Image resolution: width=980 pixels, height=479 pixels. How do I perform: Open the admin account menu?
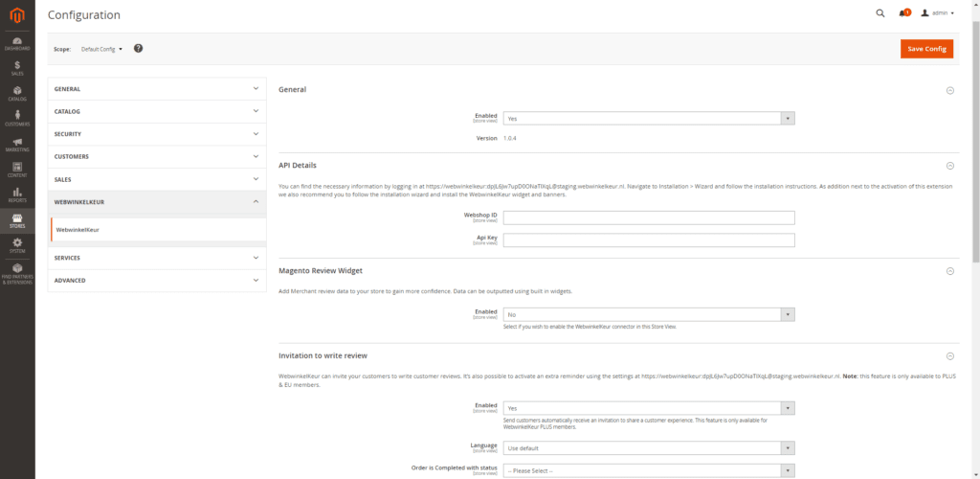pyautogui.click(x=938, y=13)
